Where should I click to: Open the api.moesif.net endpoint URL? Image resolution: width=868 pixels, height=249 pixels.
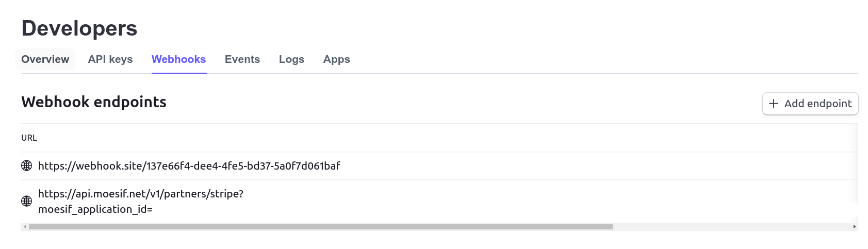pos(140,194)
